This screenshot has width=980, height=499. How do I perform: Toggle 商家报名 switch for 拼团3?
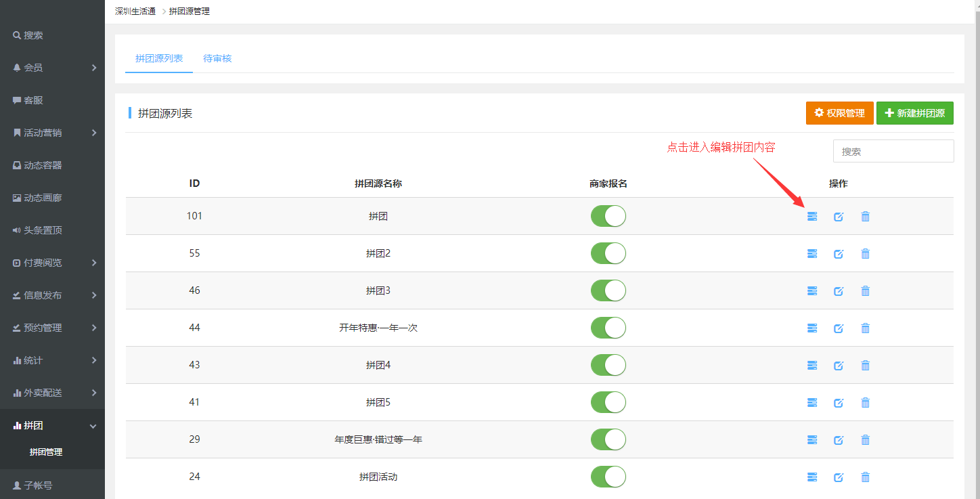pos(608,290)
